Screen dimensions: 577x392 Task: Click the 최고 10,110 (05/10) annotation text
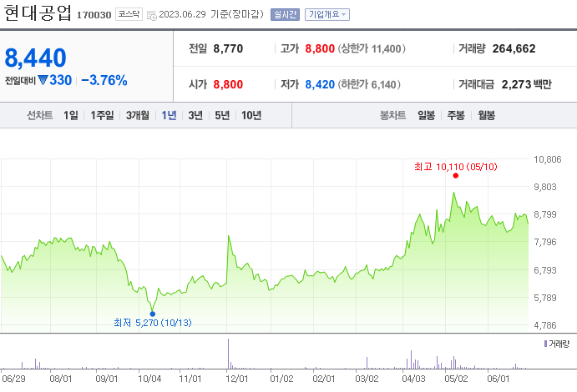click(456, 167)
